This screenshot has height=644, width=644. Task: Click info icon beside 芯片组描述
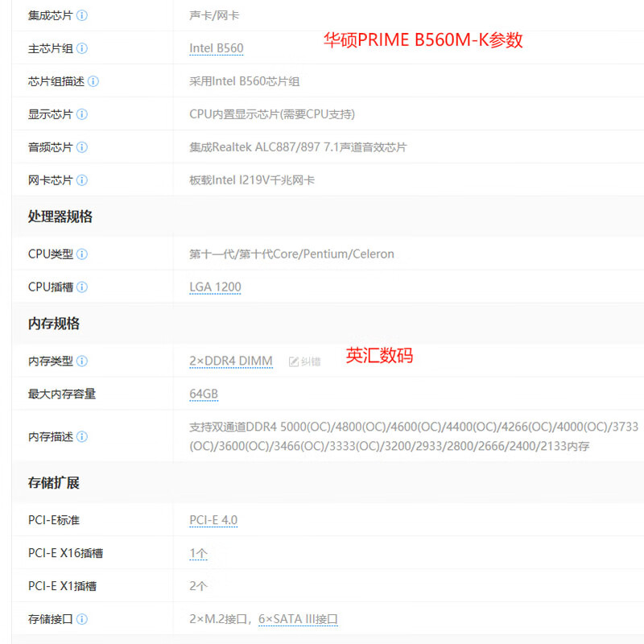pos(93,81)
